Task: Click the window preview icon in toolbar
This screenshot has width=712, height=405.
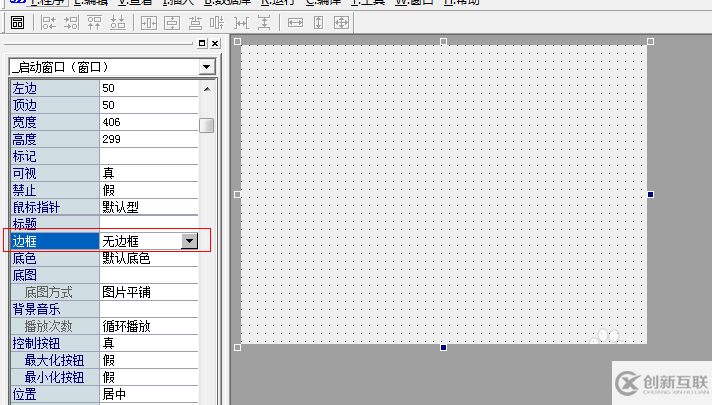Action: click(x=17, y=22)
